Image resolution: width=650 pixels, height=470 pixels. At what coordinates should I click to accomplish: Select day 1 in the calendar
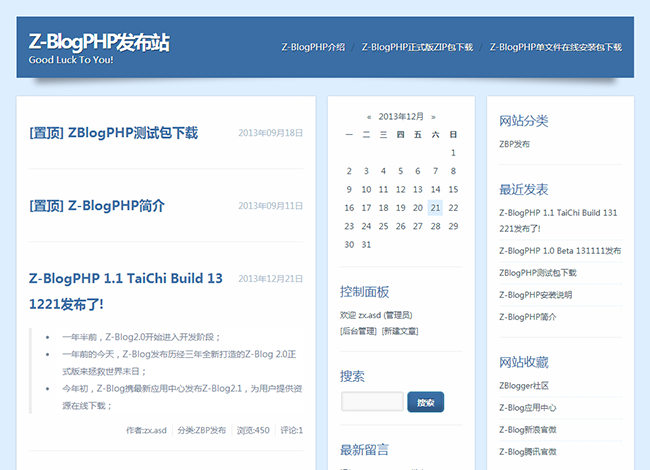tap(453, 153)
